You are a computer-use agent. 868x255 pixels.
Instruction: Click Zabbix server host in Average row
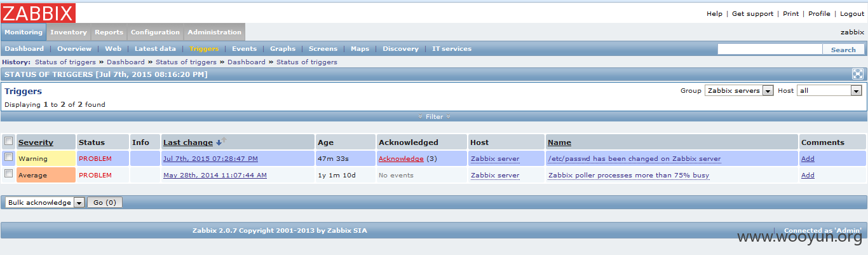click(x=495, y=175)
